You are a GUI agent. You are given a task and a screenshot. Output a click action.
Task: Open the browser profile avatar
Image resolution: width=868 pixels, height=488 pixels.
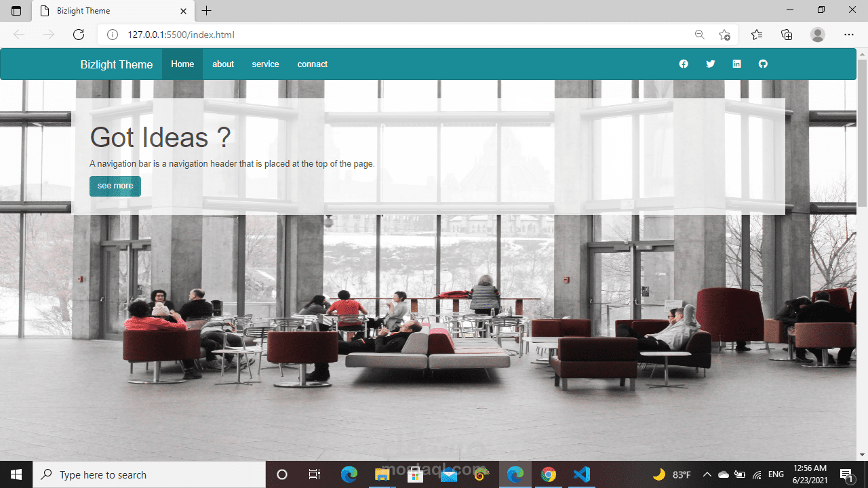pyautogui.click(x=818, y=34)
